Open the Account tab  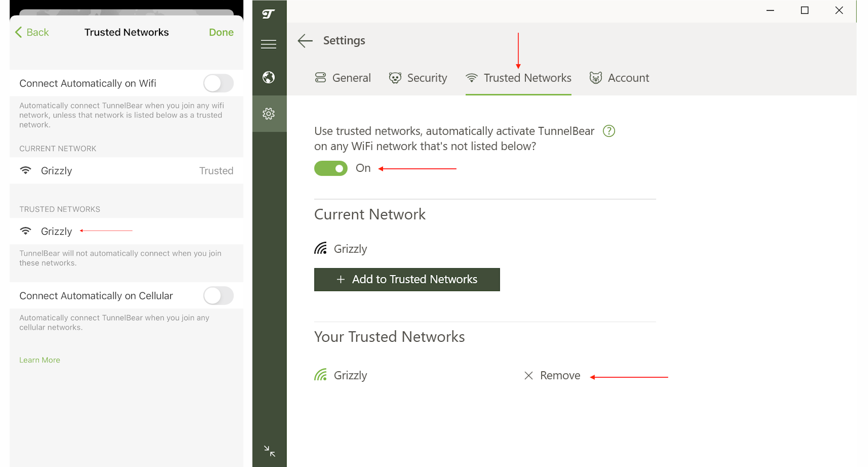coord(619,78)
